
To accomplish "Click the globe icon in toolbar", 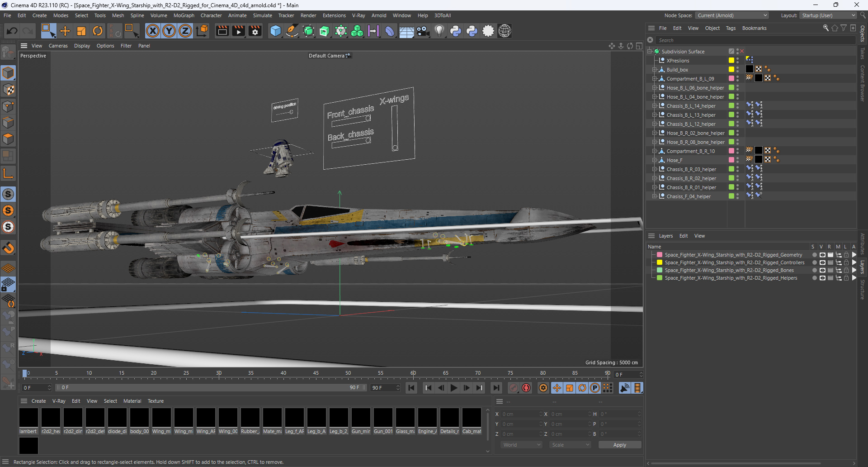I will pos(505,31).
